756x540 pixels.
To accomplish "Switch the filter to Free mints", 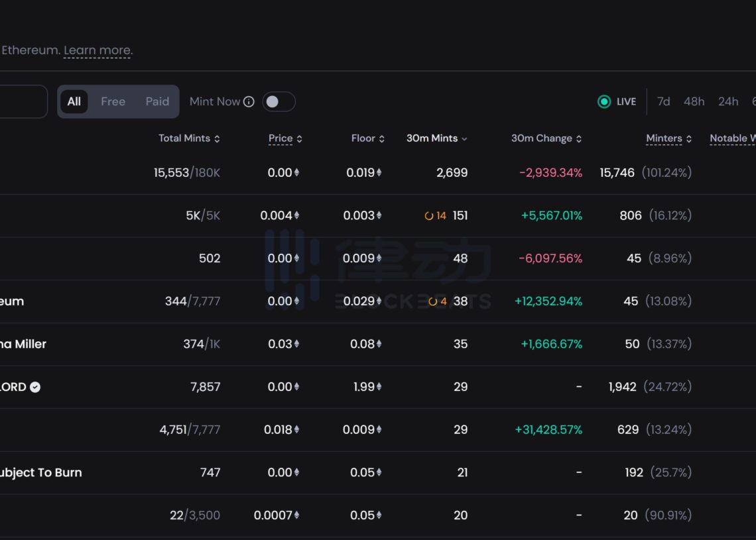I will [113, 101].
